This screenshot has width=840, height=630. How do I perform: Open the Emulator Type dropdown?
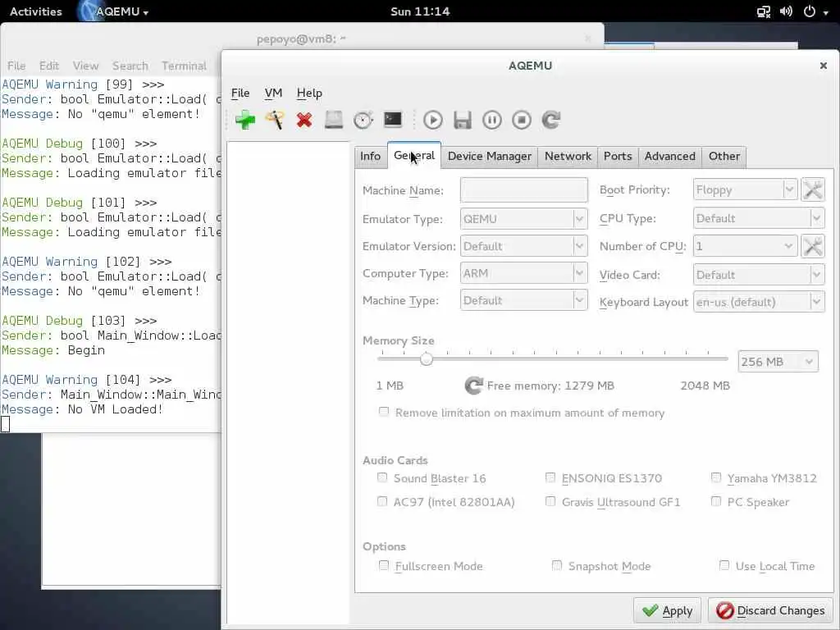524,219
